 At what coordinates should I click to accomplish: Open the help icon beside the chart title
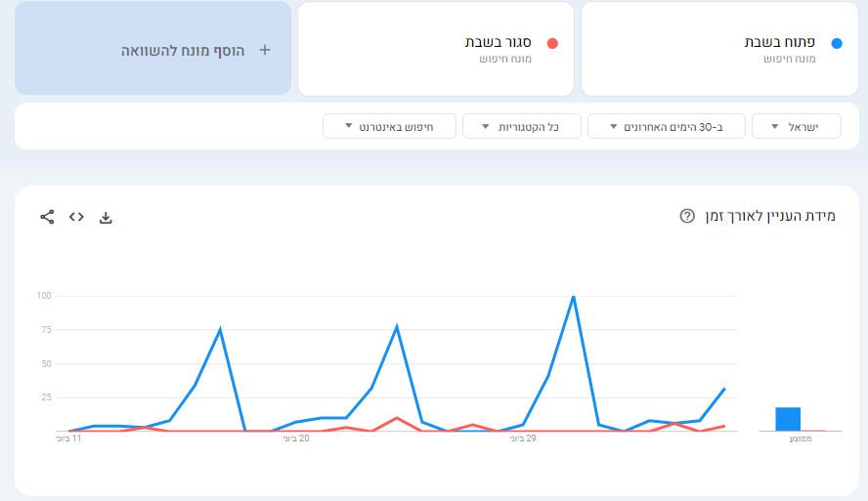coord(687,216)
